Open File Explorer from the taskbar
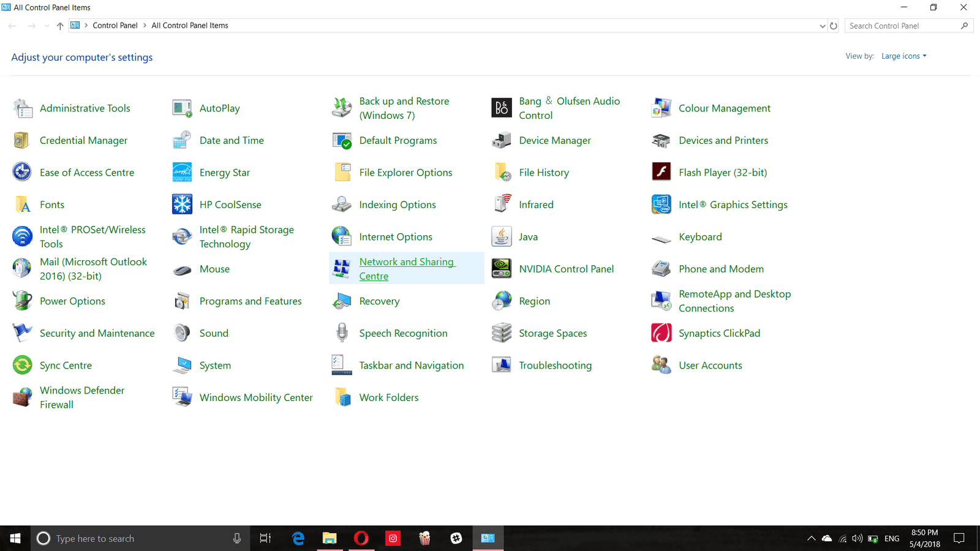The image size is (980, 551). (330, 538)
